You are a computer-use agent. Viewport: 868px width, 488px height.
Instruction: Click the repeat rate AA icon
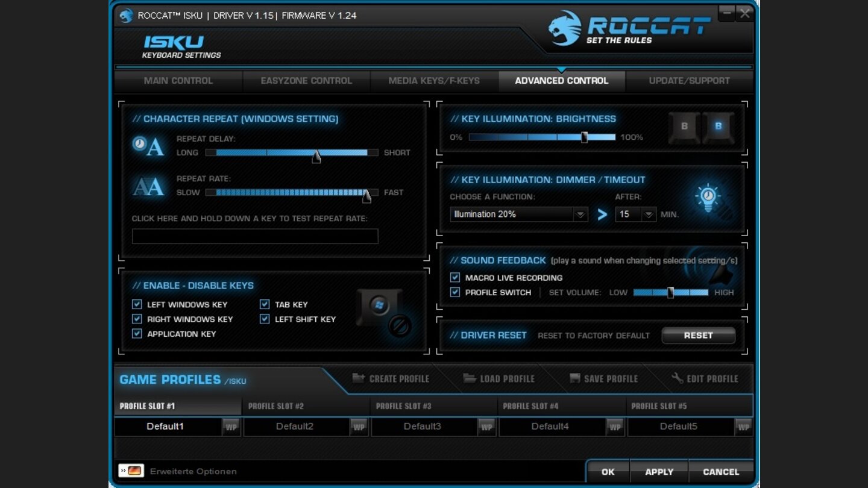[x=148, y=187]
